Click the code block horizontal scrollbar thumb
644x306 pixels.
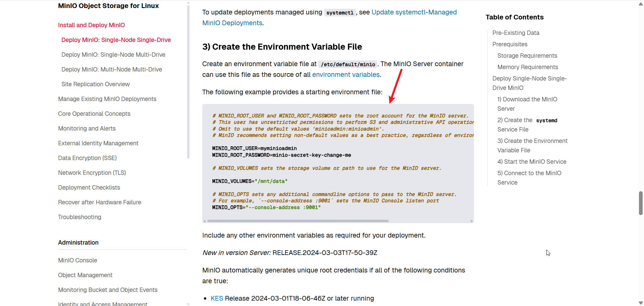point(298,221)
